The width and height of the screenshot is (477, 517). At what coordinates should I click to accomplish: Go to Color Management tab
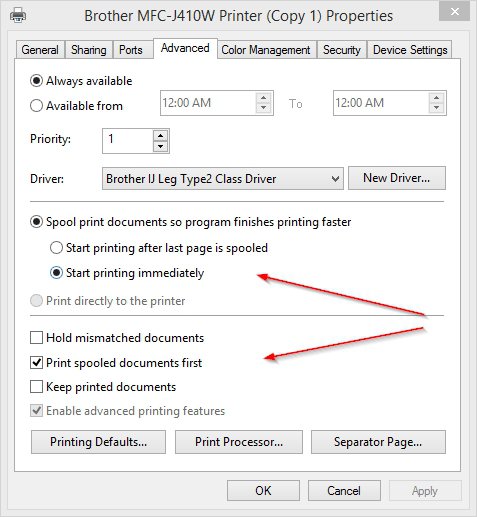266,50
